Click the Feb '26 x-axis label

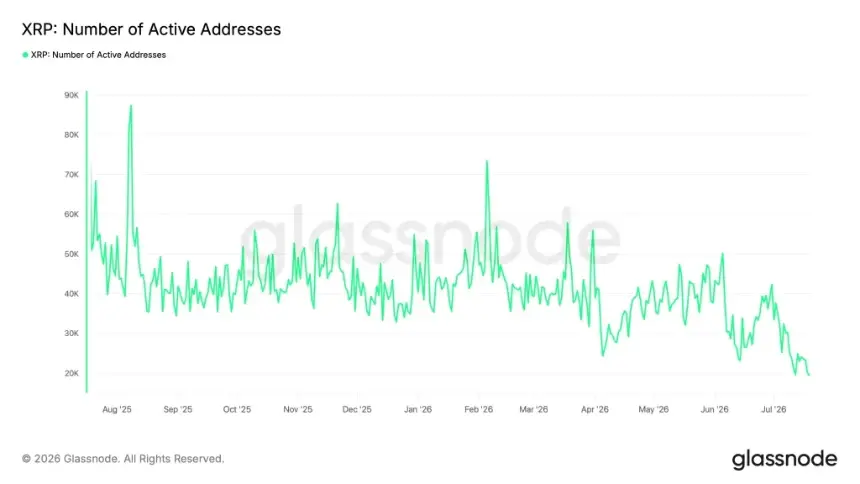click(x=478, y=409)
